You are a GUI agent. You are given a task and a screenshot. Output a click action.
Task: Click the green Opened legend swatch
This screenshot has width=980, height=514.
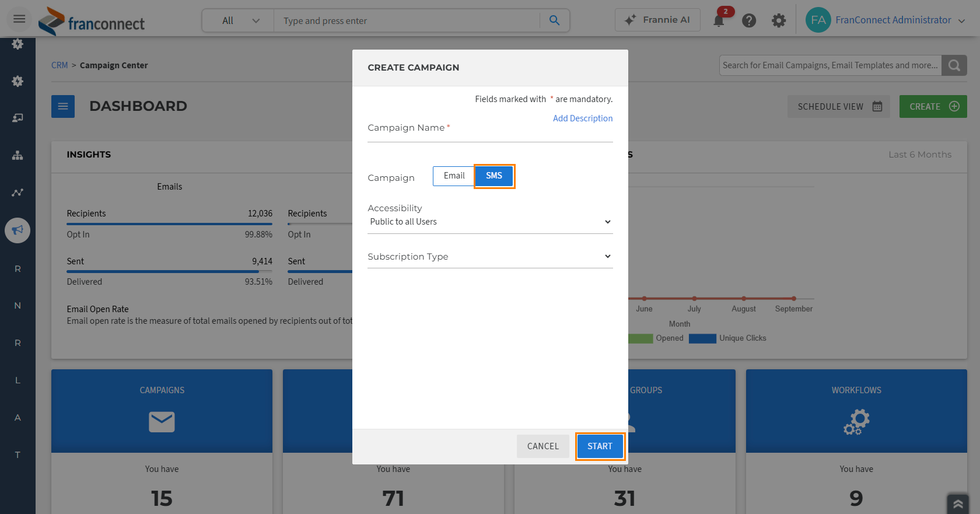[640, 338]
